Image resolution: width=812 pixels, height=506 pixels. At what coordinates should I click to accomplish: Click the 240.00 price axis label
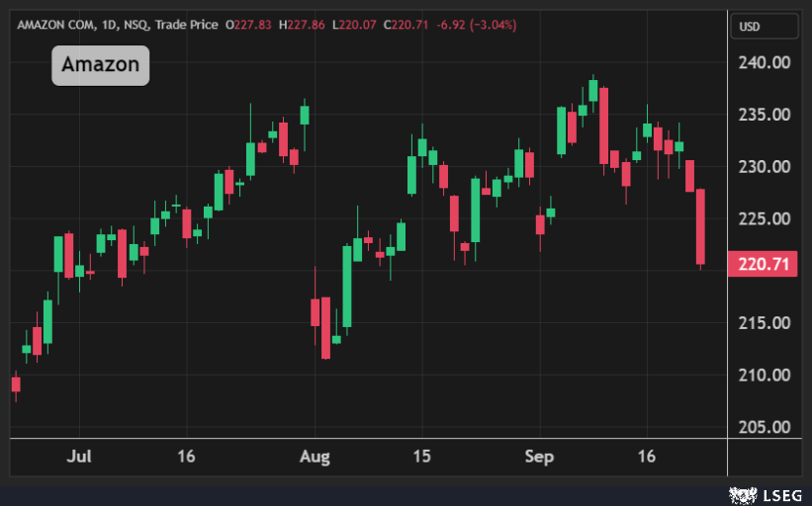pyautogui.click(x=765, y=62)
